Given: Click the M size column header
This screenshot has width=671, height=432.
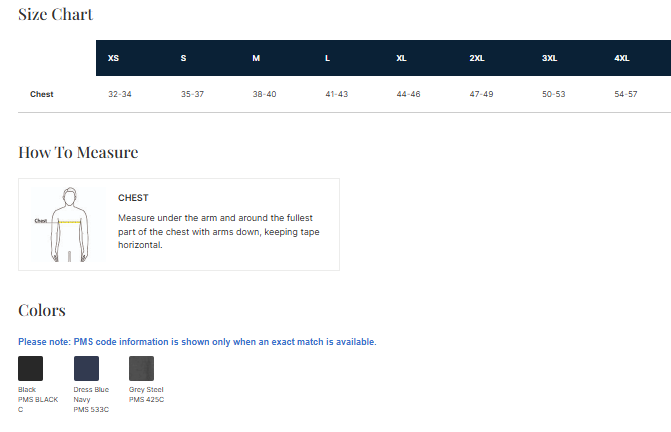Looking at the screenshot, I should coord(256,58).
